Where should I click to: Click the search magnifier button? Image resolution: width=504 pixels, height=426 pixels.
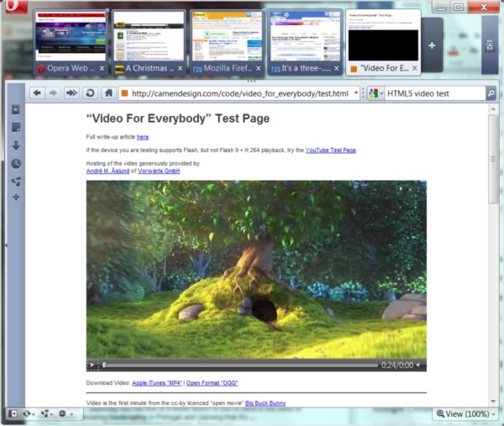tap(491, 93)
